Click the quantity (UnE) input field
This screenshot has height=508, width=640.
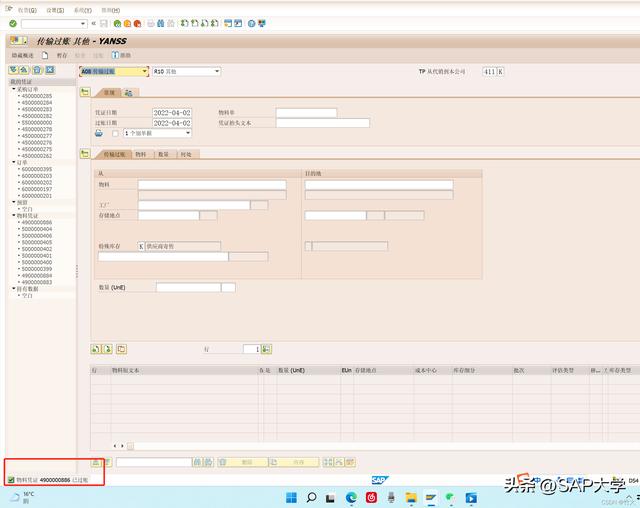pos(189,287)
